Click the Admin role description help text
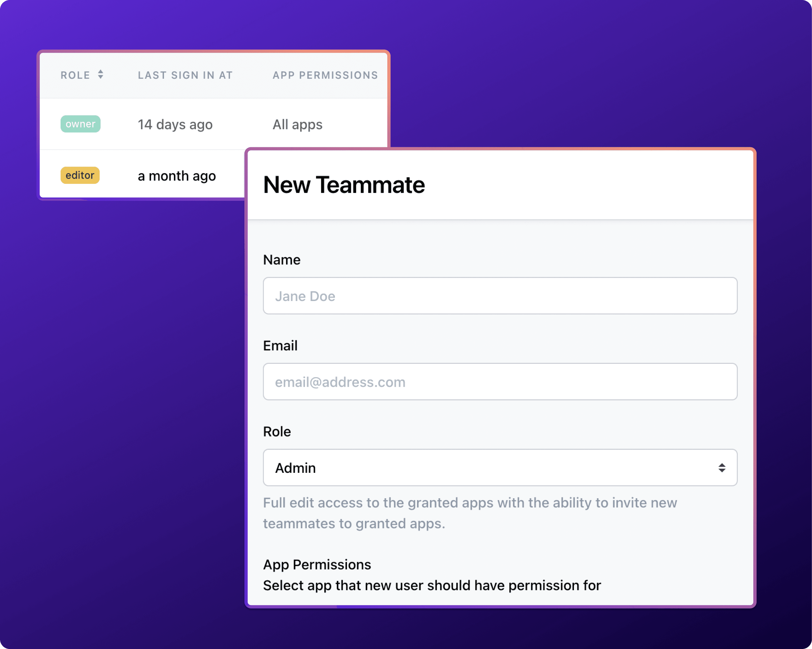The width and height of the screenshot is (812, 649). 470,513
